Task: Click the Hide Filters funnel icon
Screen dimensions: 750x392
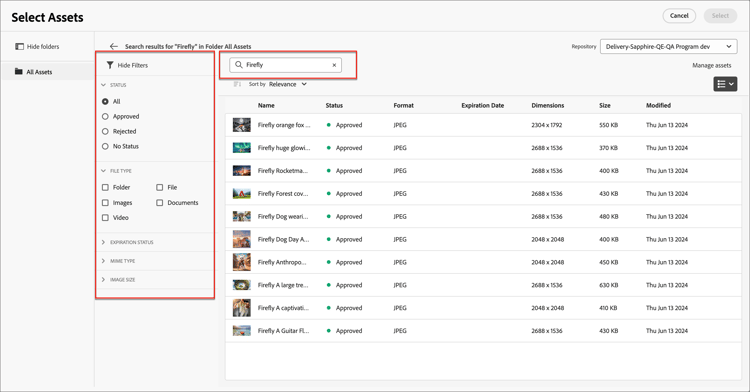Action: tap(110, 65)
